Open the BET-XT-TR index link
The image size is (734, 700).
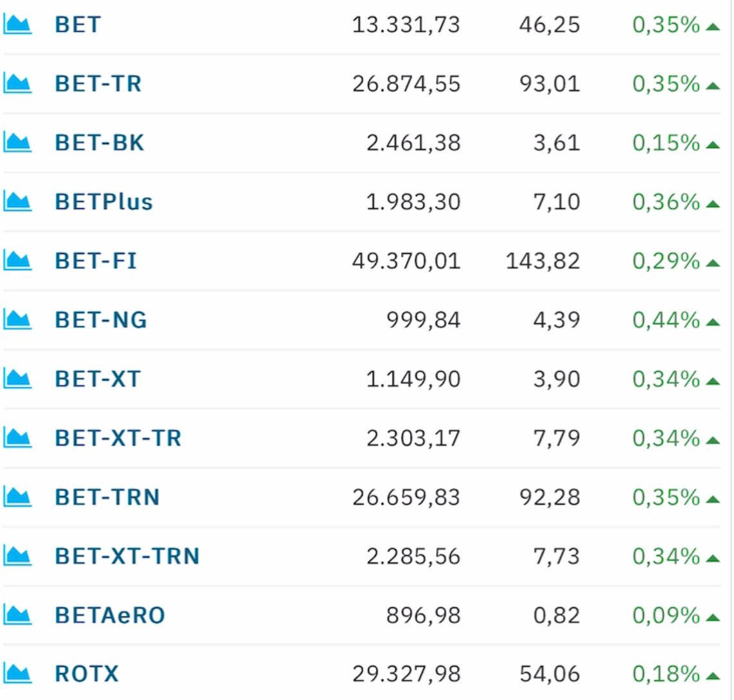(118, 438)
